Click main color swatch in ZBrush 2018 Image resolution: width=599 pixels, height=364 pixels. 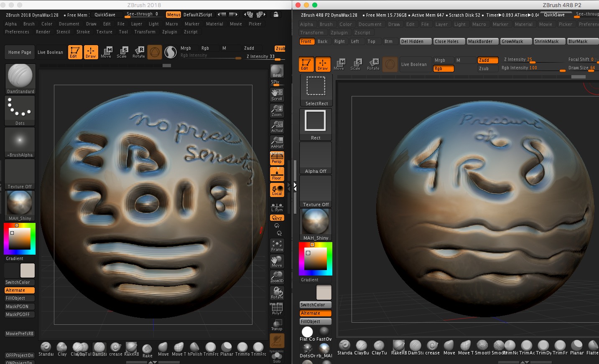click(28, 270)
